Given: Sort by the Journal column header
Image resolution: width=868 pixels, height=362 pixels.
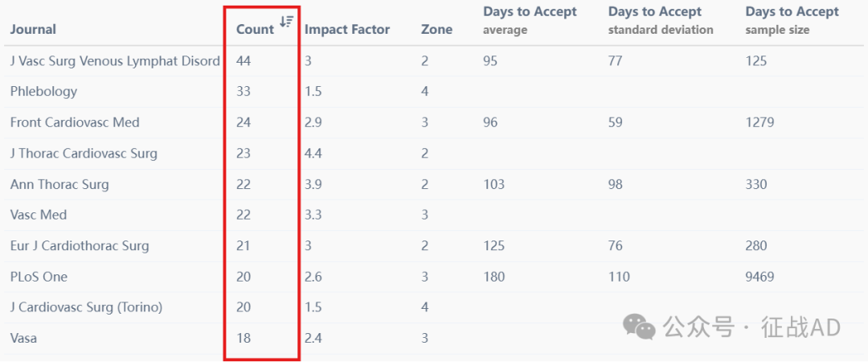Looking at the screenshot, I should 33,30.
